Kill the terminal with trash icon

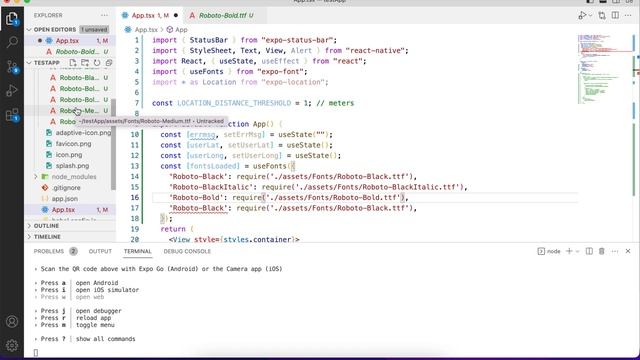[602, 251]
